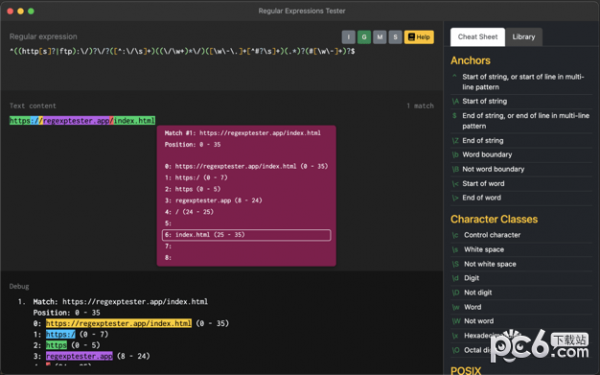Select the $ end of string anchor
Image resolution: width=600 pixels, height=375 pixels.
(521, 121)
